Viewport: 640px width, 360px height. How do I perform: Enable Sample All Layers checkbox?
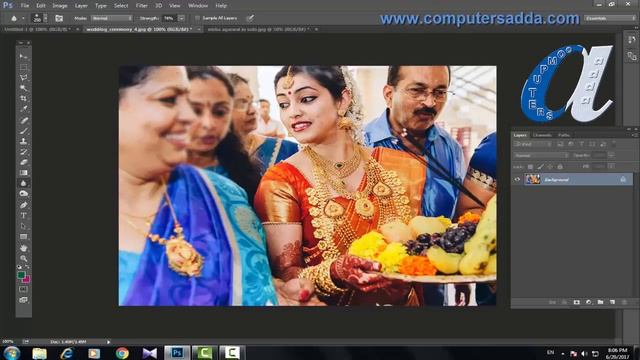point(198,18)
